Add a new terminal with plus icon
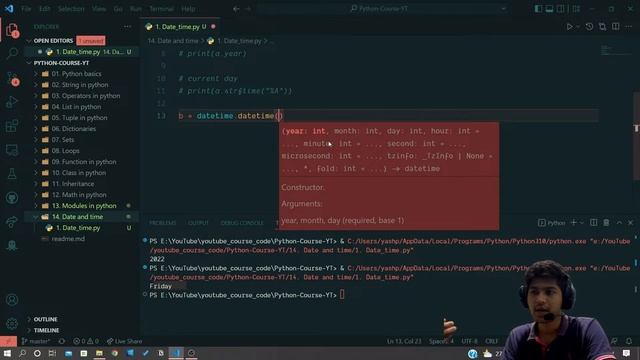The width and height of the screenshot is (640, 360). [573, 222]
